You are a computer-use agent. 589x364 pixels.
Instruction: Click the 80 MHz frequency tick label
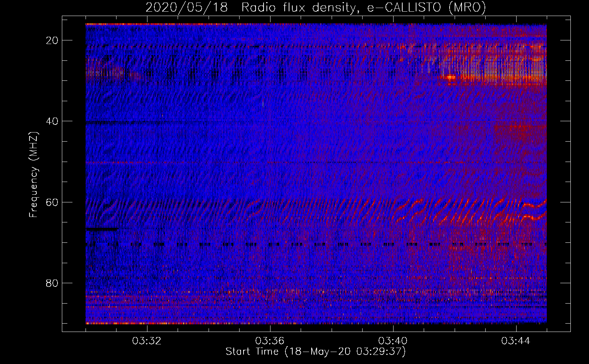click(52, 283)
